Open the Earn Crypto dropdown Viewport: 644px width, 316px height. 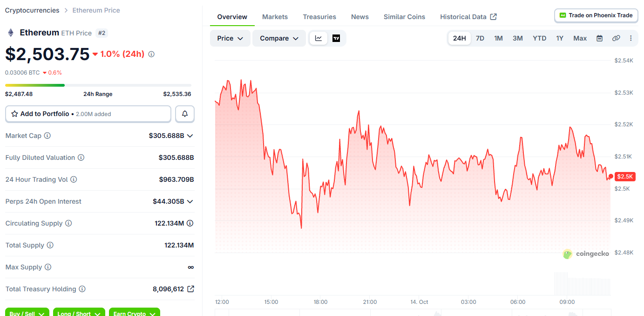135,312
